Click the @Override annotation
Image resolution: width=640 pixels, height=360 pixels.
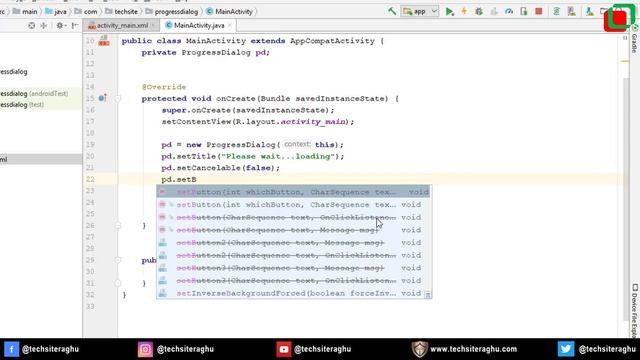tap(164, 87)
